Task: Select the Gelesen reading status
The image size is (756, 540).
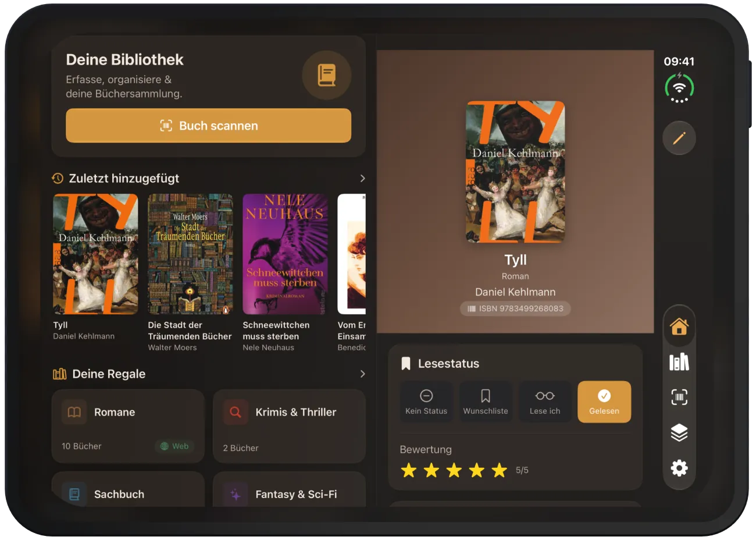Action: (x=604, y=402)
